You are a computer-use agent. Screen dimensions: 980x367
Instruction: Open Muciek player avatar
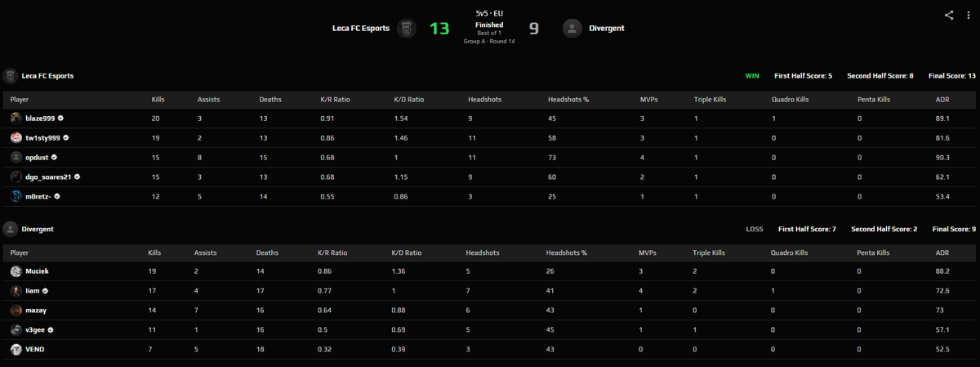[16, 271]
